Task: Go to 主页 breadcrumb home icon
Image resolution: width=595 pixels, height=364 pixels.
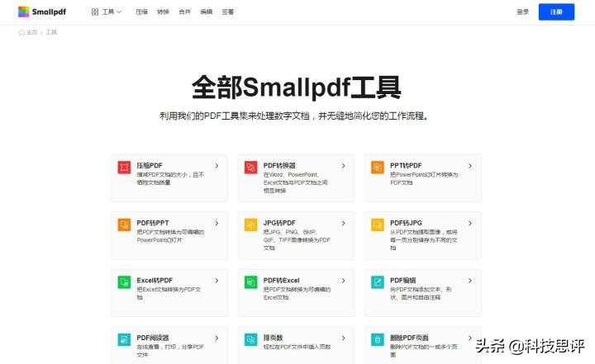Action: [21, 32]
